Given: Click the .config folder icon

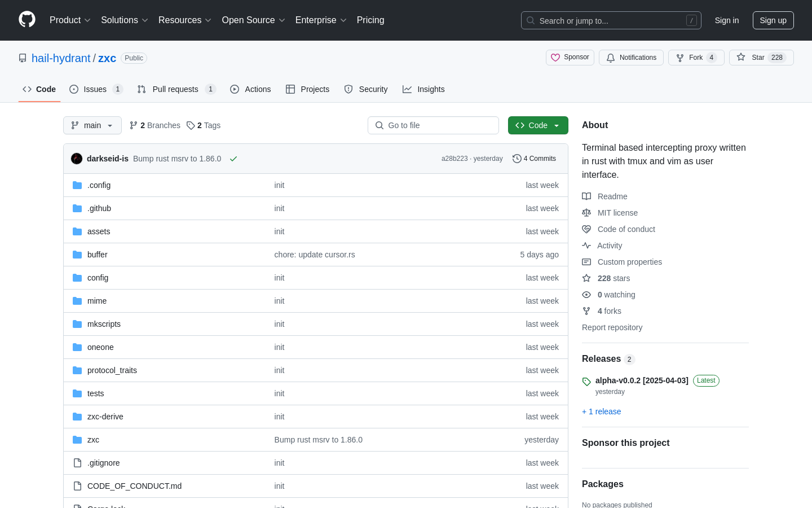Looking at the screenshot, I should pos(77,185).
